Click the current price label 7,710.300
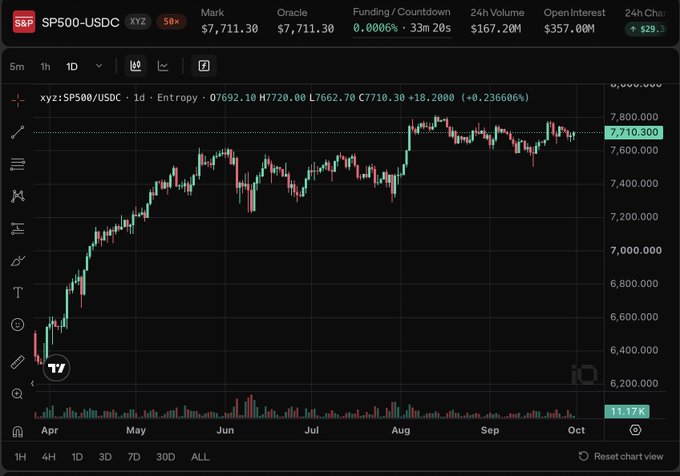This screenshot has width=680, height=476. pyautogui.click(x=634, y=132)
